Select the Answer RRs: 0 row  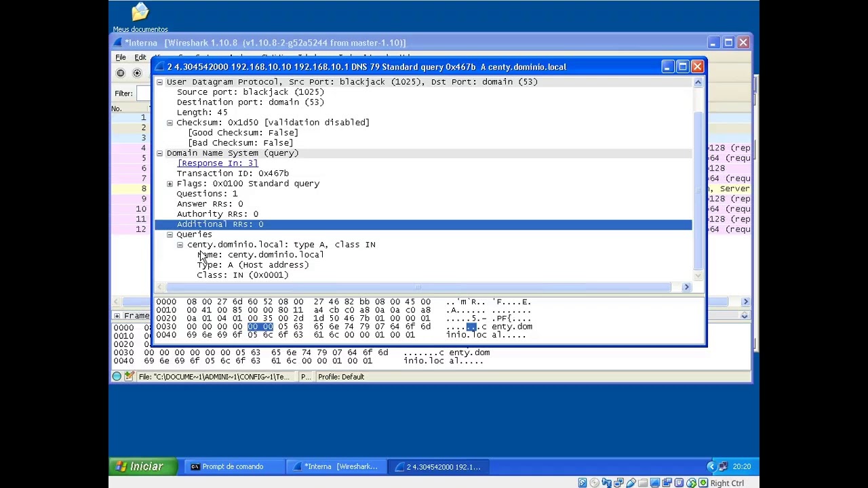210,204
